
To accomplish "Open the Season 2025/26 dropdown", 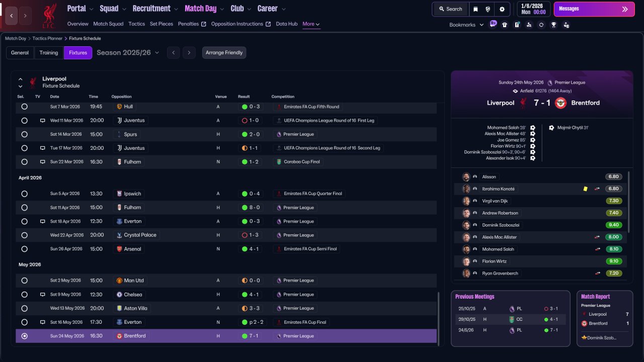I will 128,53.
